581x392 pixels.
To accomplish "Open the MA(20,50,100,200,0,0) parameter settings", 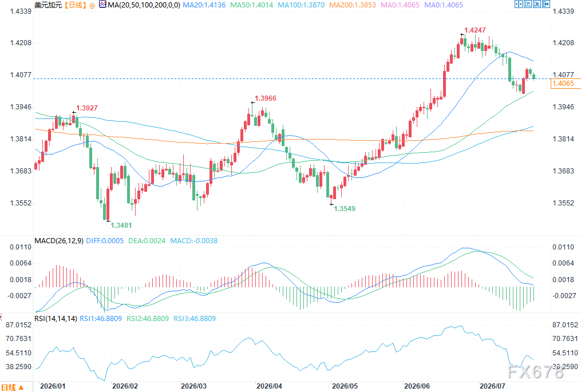I will click(x=144, y=5).
